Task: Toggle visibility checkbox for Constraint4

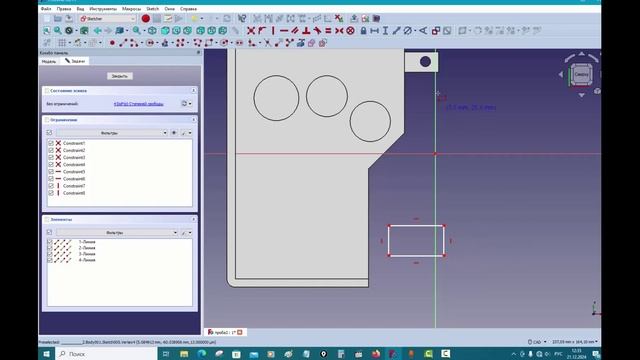Action: pyautogui.click(x=51, y=164)
